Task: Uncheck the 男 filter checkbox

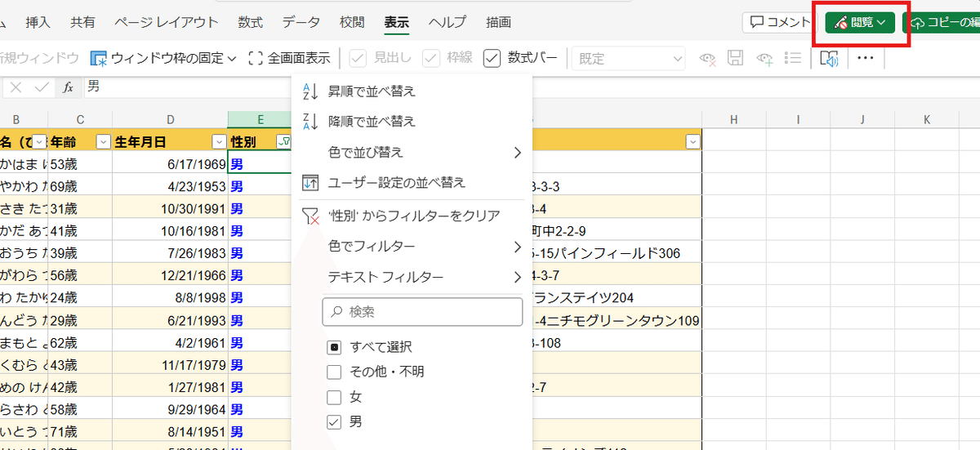Action: [334, 422]
